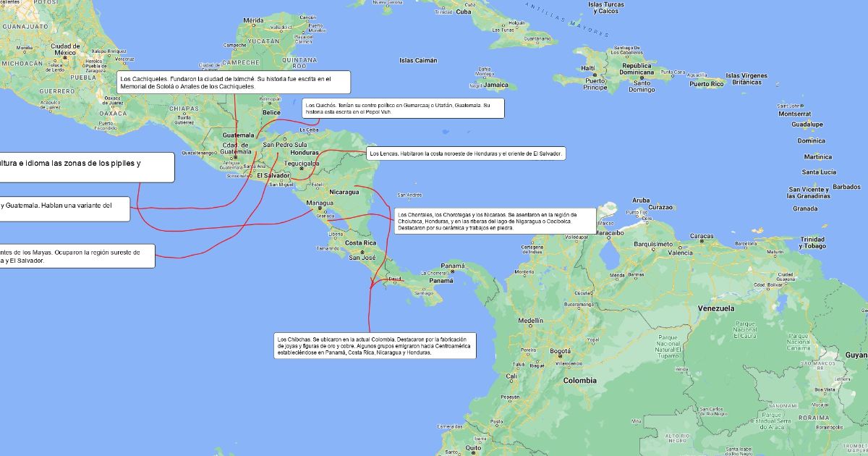
Task: Click Parque Nacional Natural El Tuparro label
Action: [667, 346]
